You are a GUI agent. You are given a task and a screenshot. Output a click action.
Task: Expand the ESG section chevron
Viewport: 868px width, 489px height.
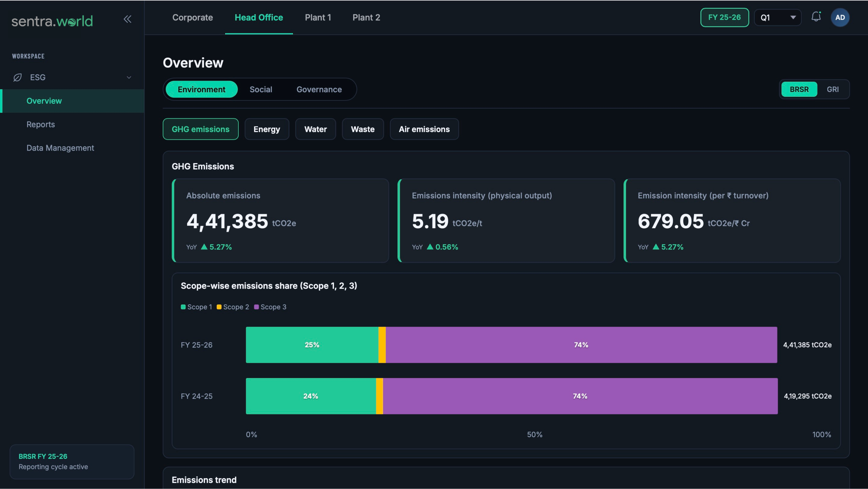point(129,78)
